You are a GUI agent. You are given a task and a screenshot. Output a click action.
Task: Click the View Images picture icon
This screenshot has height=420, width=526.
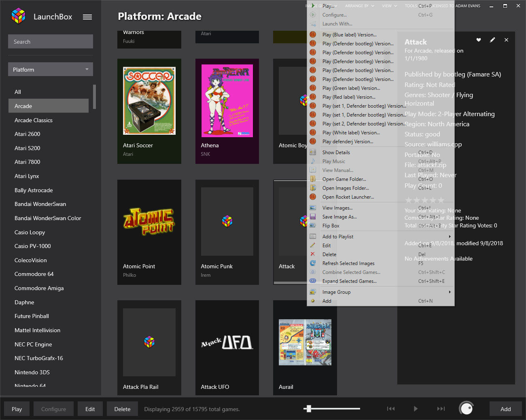click(313, 208)
